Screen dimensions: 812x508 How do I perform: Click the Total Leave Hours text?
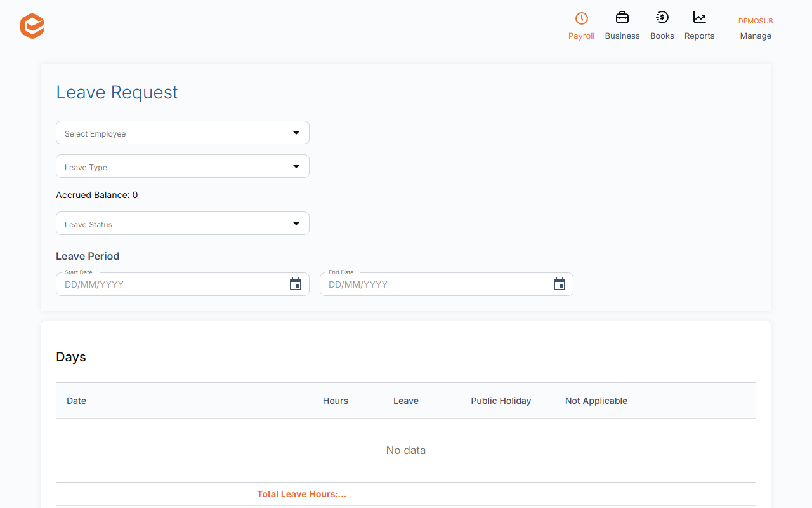[301, 494]
